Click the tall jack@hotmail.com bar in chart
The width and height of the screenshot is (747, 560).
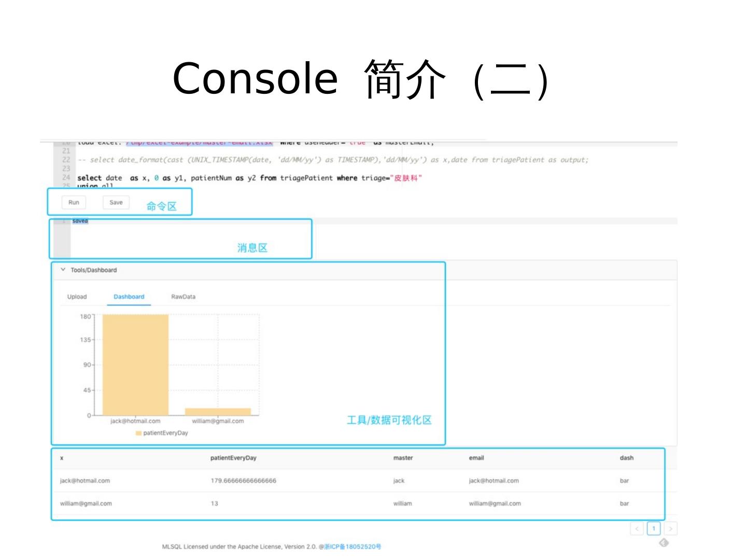135,365
